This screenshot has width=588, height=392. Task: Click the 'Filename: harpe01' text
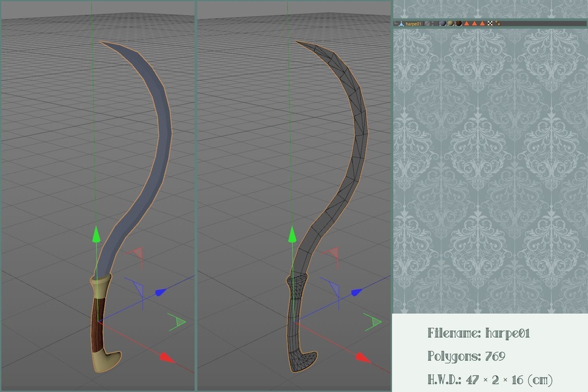click(478, 333)
